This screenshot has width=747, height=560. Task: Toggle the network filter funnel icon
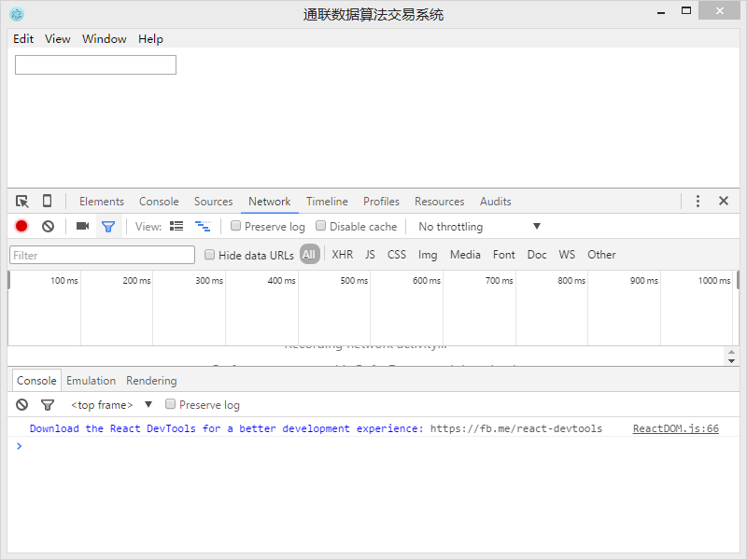point(108,227)
